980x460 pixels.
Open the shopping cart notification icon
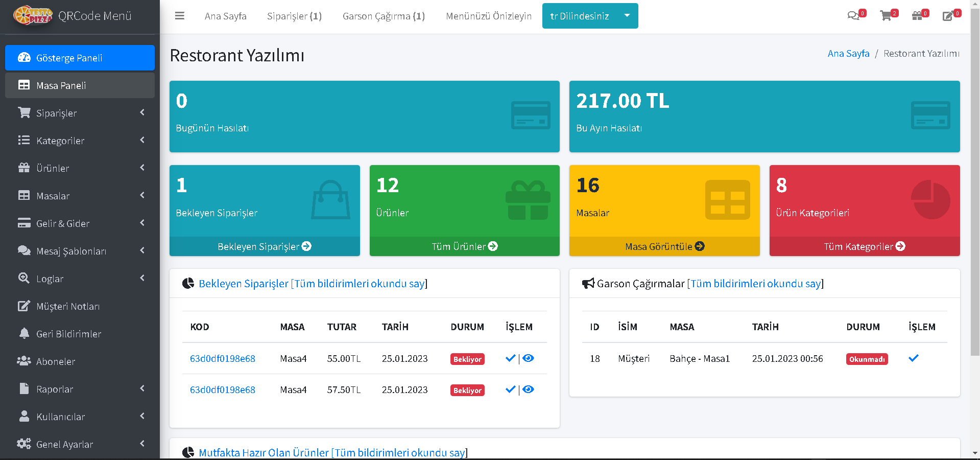pos(886,16)
